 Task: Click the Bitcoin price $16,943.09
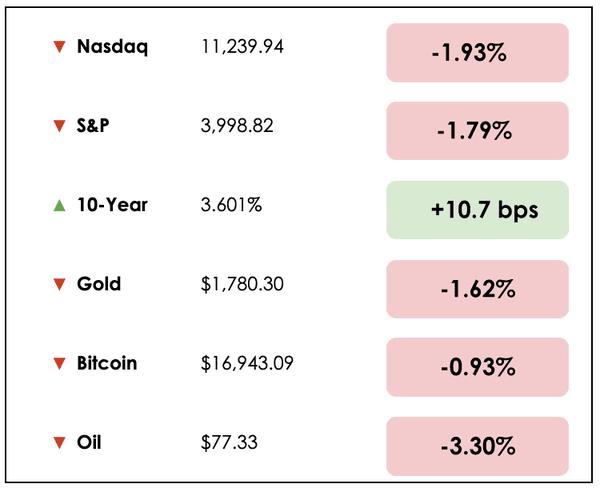click(247, 363)
